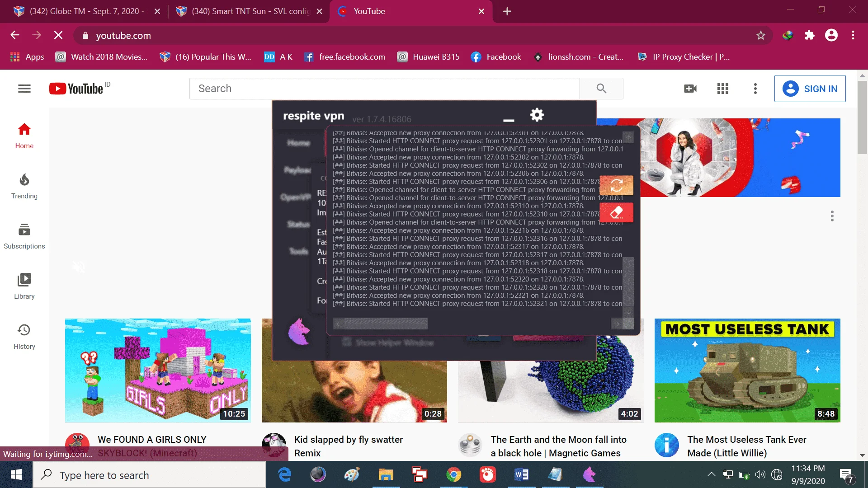
Task: Open the YouTube guide hamburger menu
Action: point(24,89)
